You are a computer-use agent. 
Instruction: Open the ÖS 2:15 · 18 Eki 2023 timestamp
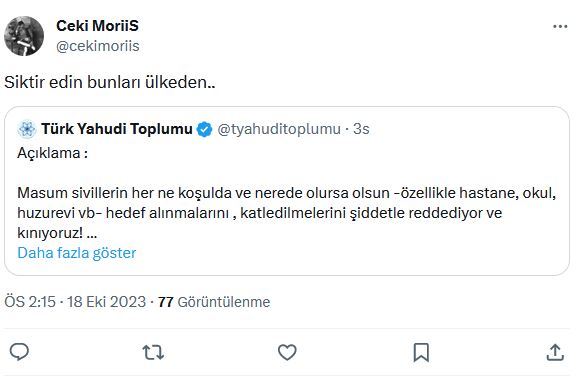75,302
